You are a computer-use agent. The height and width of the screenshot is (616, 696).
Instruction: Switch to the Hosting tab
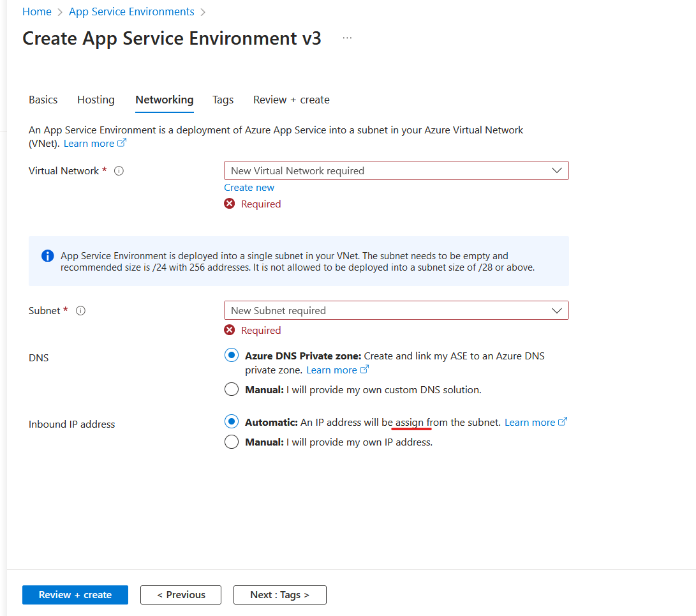[96, 100]
